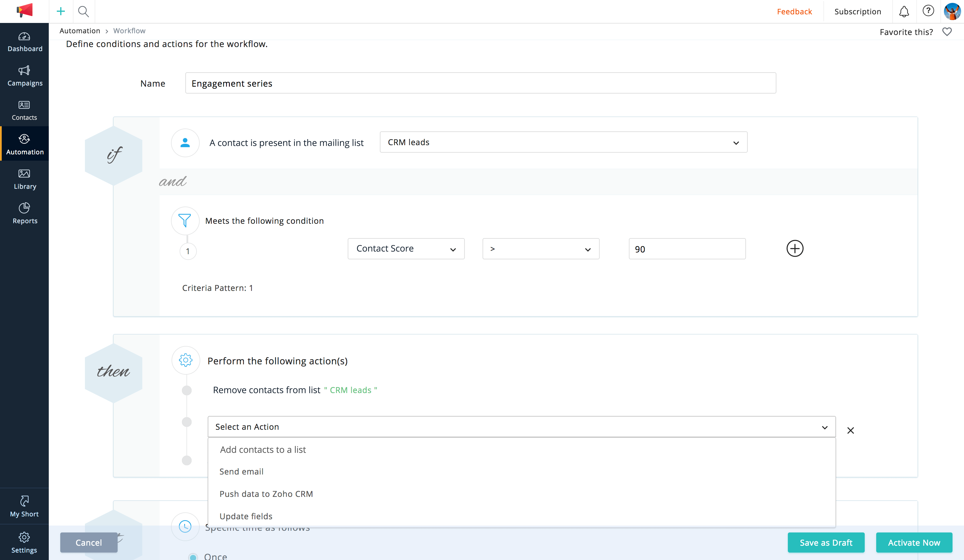
Task: Open the help question mark icon
Action: click(928, 11)
